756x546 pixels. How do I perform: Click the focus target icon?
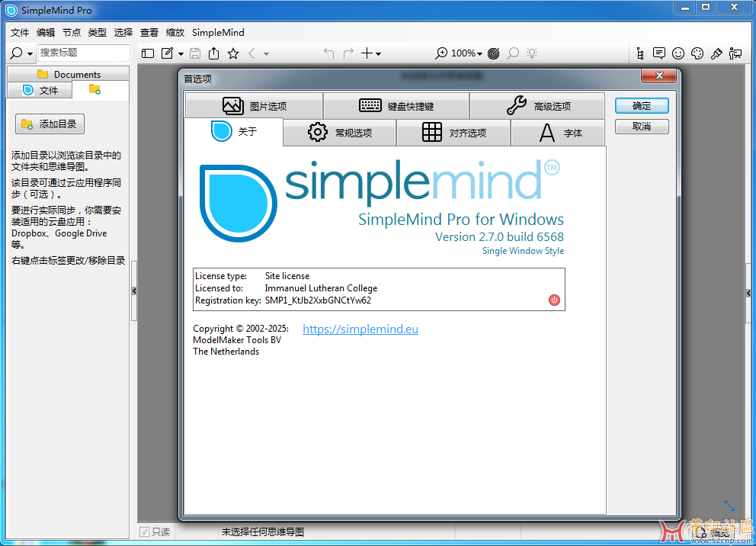pyautogui.click(x=493, y=53)
